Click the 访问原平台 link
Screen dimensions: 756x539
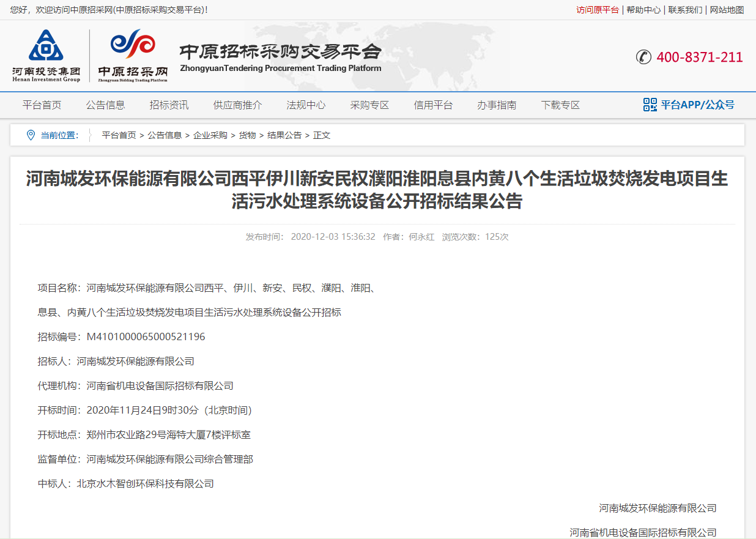pos(598,10)
